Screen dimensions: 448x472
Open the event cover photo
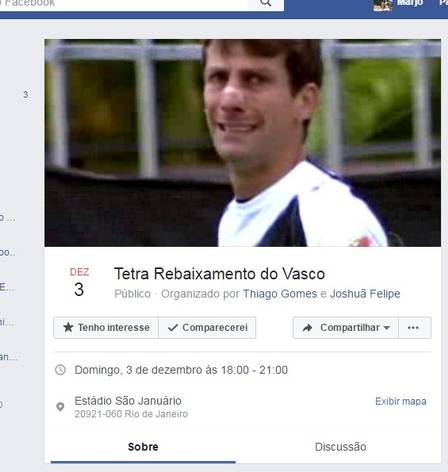243,143
